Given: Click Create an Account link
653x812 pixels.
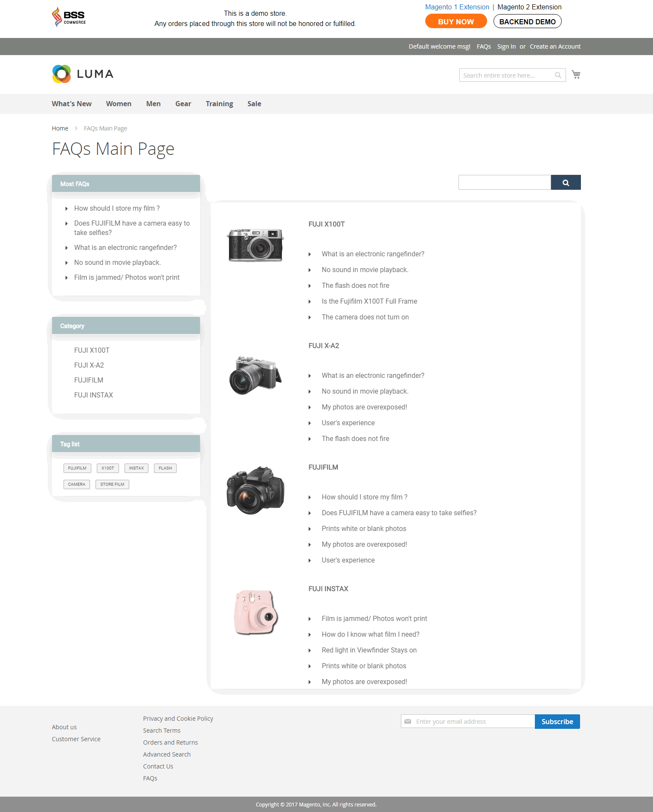Looking at the screenshot, I should pyautogui.click(x=555, y=46).
